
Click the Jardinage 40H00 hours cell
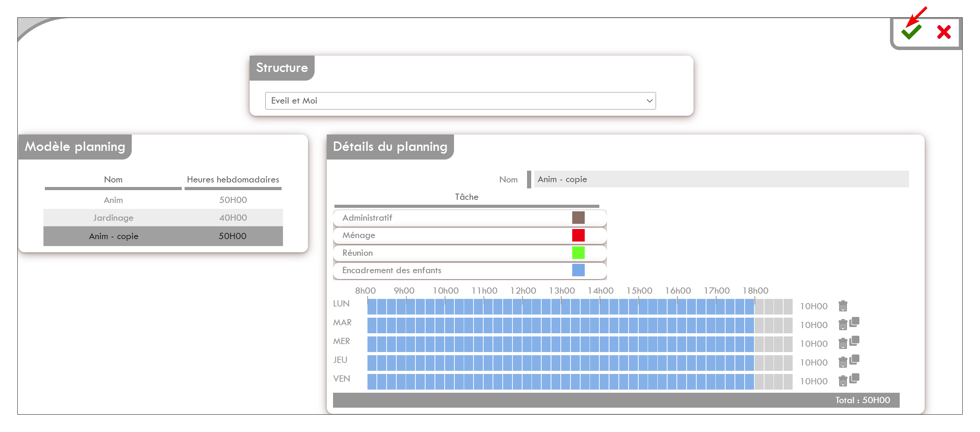coord(233,218)
